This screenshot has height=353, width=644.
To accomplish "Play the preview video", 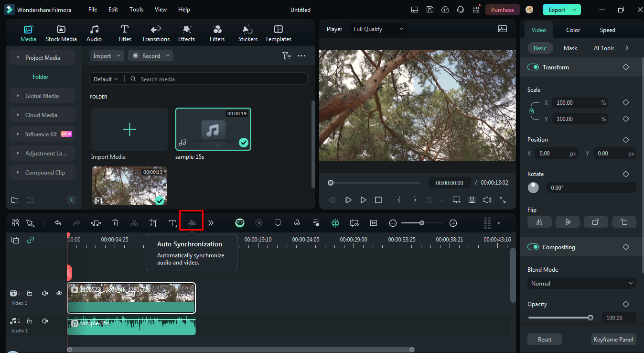I will [x=363, y=200].
